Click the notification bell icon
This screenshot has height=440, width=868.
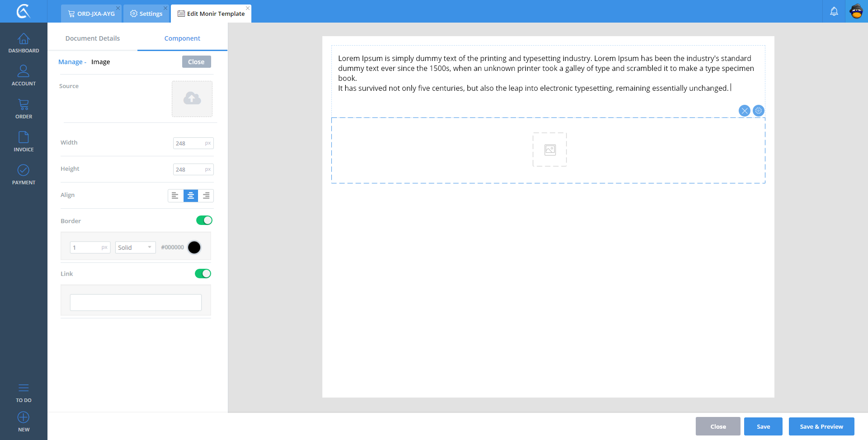click(x=834, y=11)
